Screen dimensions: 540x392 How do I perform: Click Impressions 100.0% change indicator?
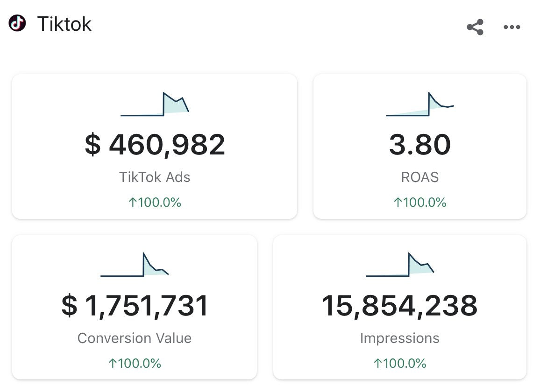[x=400, y=364]
